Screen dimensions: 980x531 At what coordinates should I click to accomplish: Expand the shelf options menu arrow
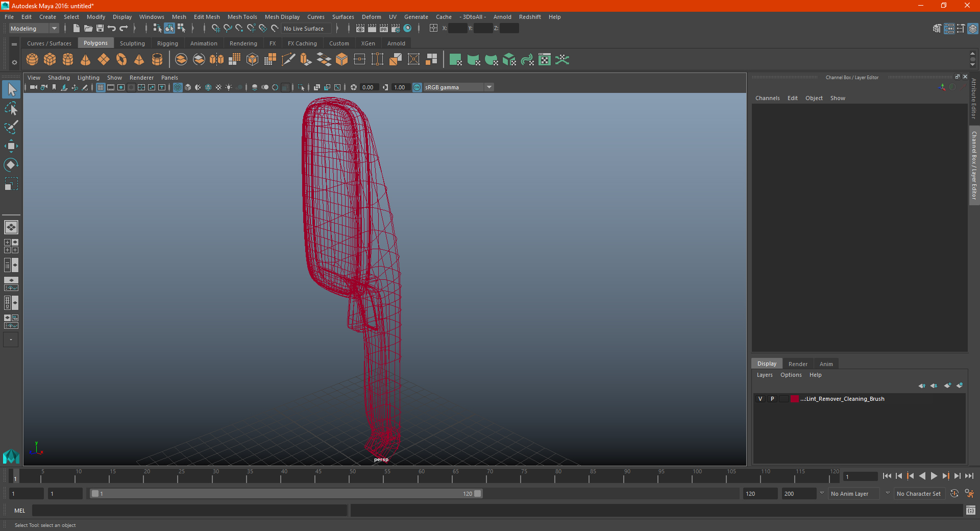pyautogui.click(x=14, y=44)
